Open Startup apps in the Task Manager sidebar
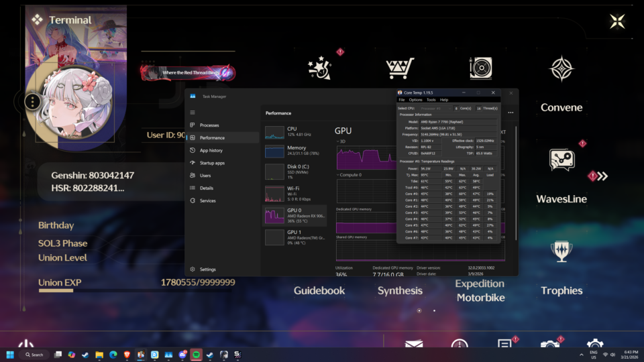 click(223, 163)
